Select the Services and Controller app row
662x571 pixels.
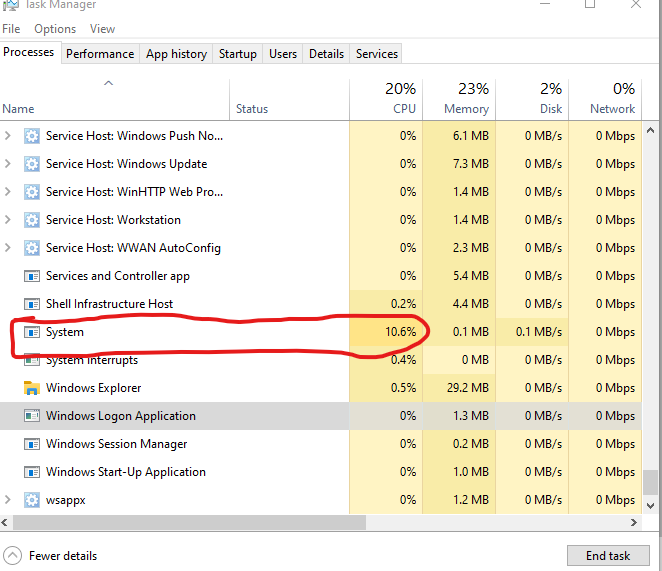pos(321,276)
